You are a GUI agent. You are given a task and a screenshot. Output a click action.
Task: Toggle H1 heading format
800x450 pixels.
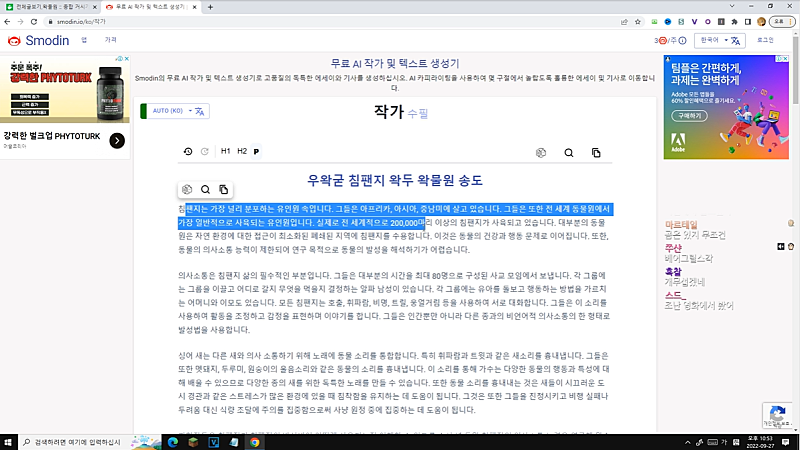point(226,152)
